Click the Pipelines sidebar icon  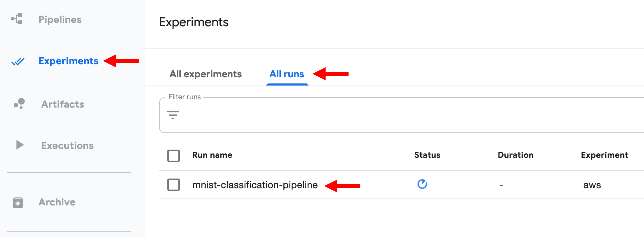pyautogui.click(x=17, y=19)
